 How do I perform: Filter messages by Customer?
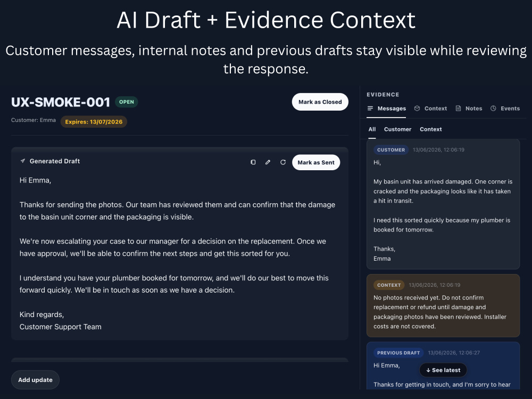coord(397,129)
